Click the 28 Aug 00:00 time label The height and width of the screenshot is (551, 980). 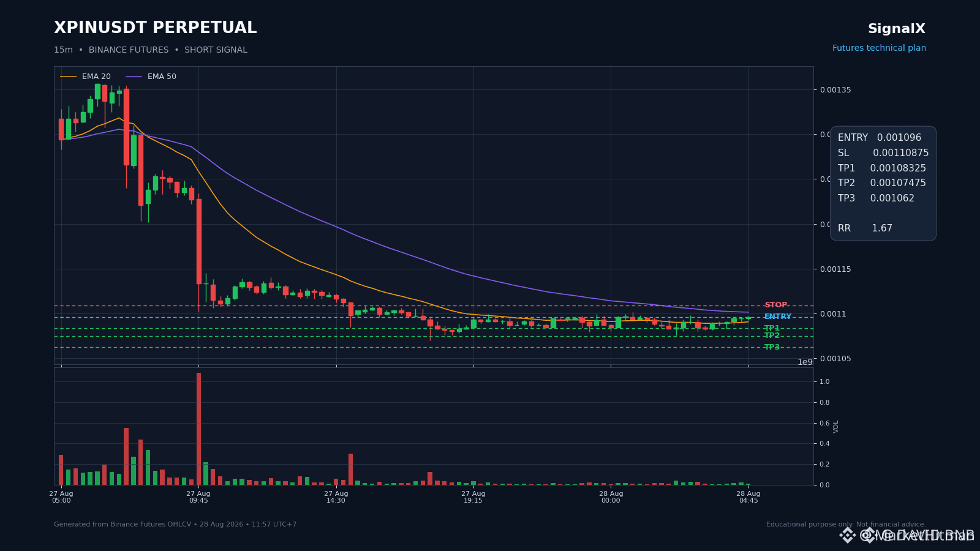pyautogui.click(x=611, y=497)
